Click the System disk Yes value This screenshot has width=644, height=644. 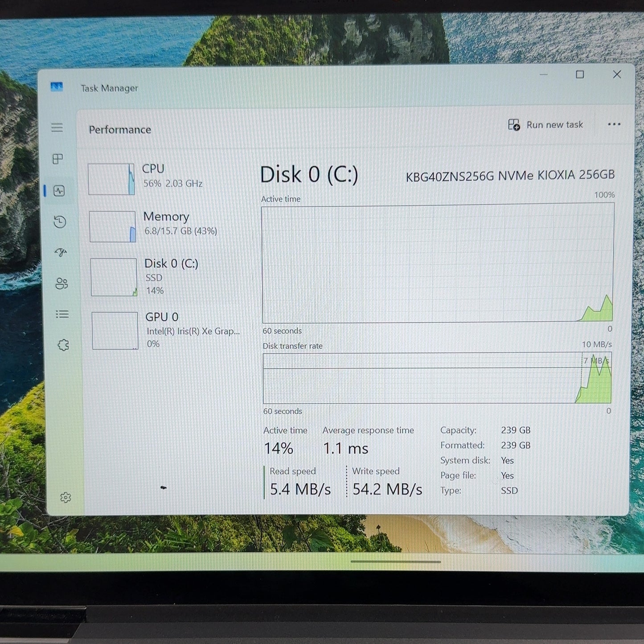[507, 460]
